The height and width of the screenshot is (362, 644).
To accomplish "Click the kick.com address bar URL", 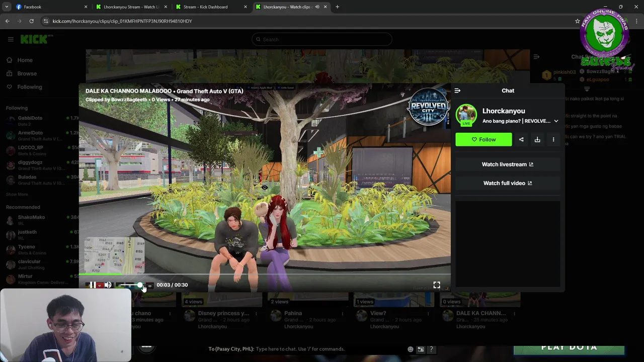I will (x=122, y=21).
